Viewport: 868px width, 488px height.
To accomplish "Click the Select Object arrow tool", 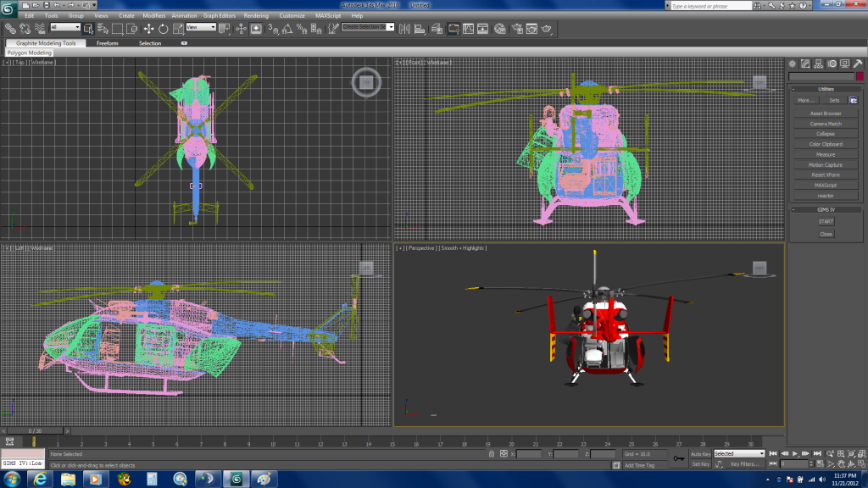I will point(88,28).
